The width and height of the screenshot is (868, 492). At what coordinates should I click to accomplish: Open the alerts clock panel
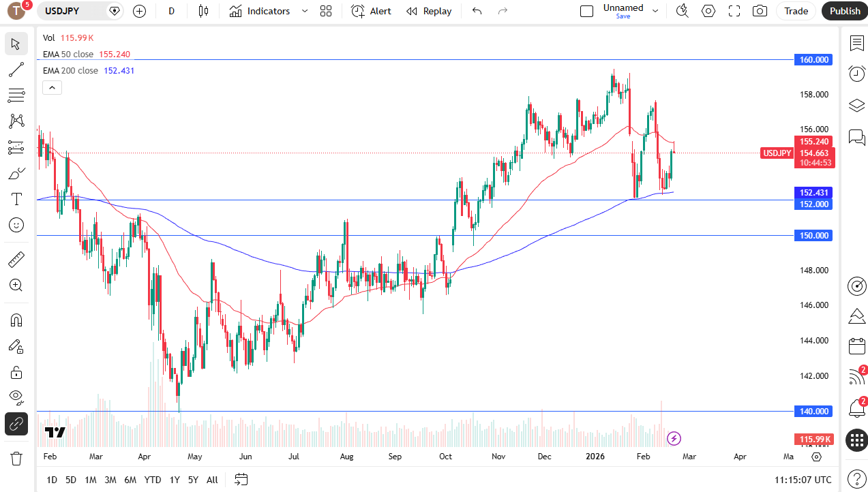tap(856, 74)
